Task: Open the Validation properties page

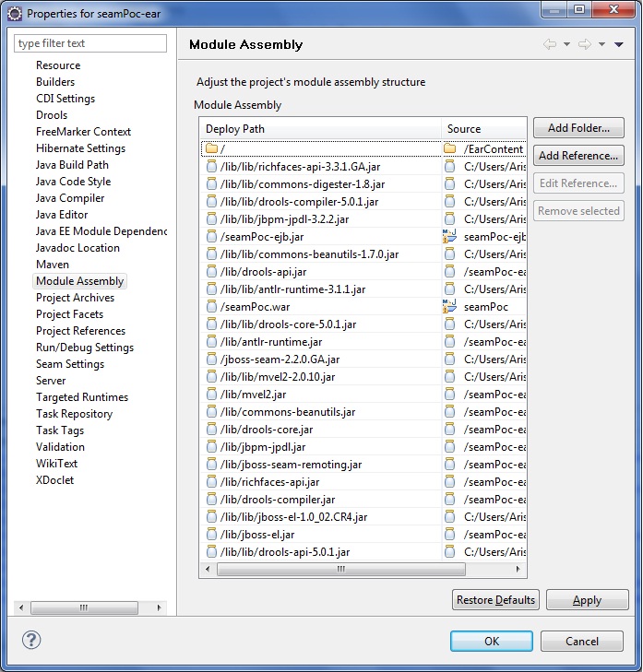Action: click(60, 447)
